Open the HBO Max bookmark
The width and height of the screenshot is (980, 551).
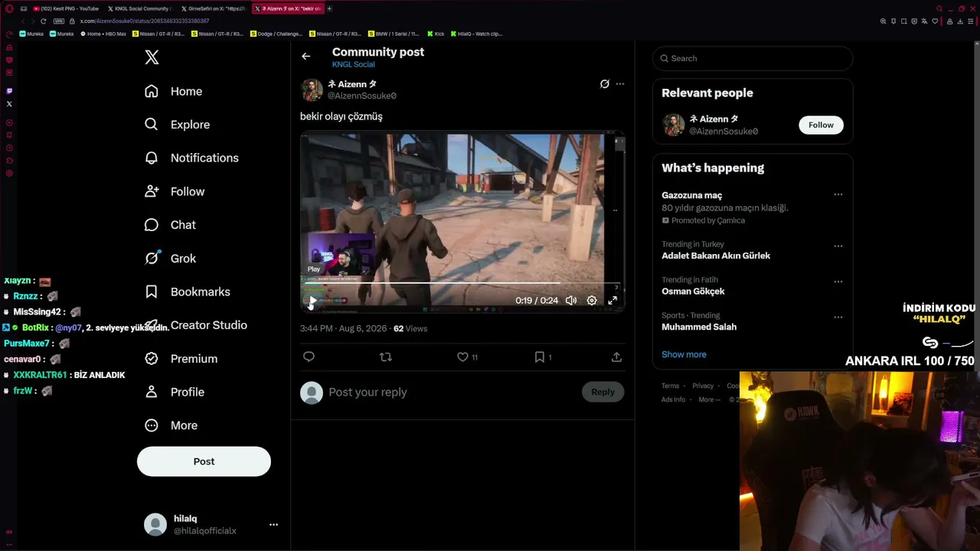pos(103,34)
